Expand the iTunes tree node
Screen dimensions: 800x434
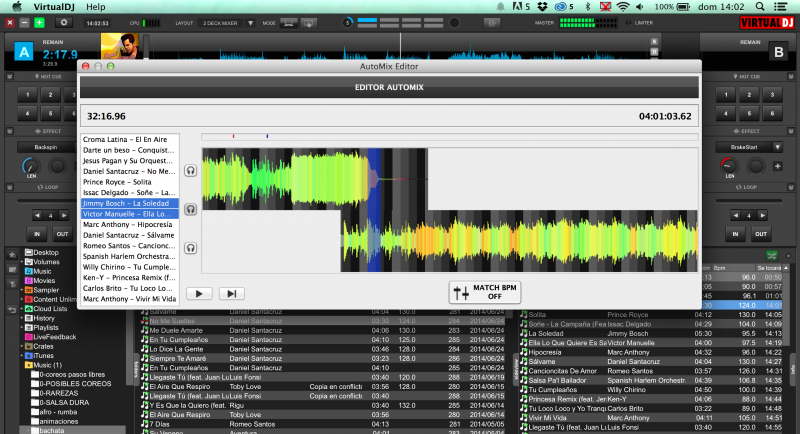21,356
